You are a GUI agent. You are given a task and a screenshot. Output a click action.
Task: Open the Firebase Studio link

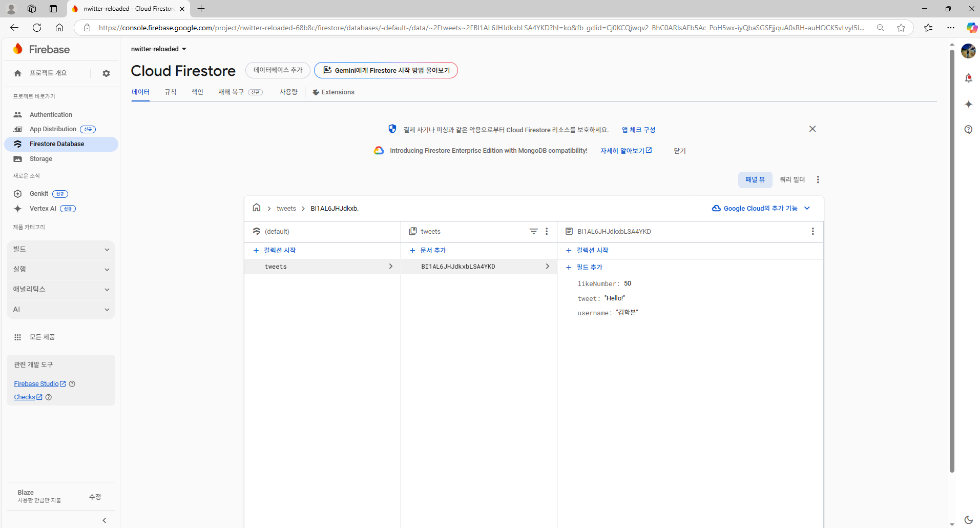[40, 383]
